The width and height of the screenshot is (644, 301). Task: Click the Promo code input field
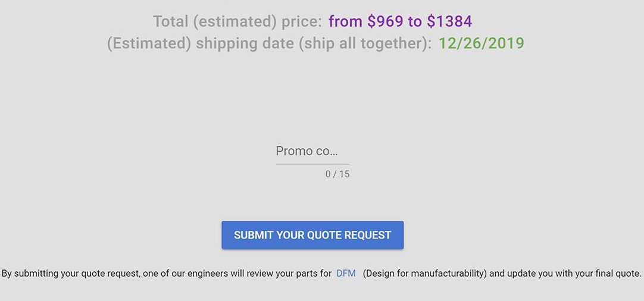312,151
